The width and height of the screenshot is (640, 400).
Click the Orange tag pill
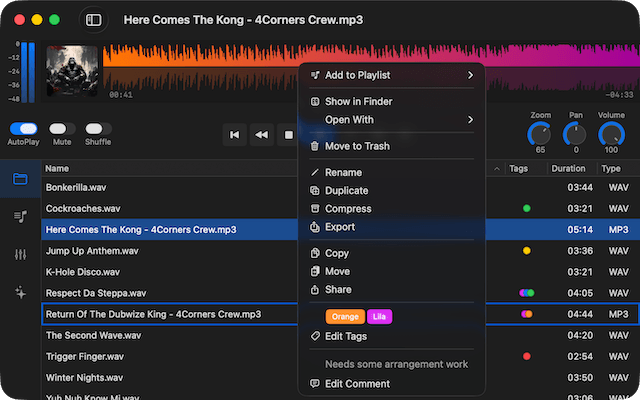point(345,316)
